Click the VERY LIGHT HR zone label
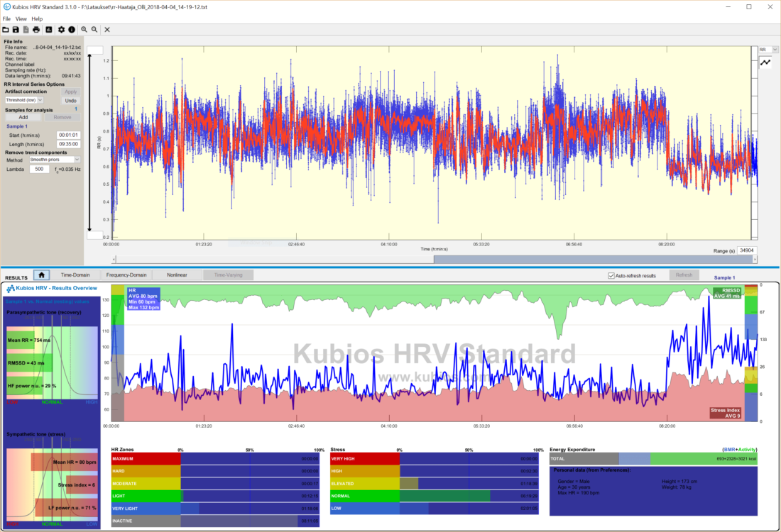This screenshot has height=532, width=781. tap(146, 508)
